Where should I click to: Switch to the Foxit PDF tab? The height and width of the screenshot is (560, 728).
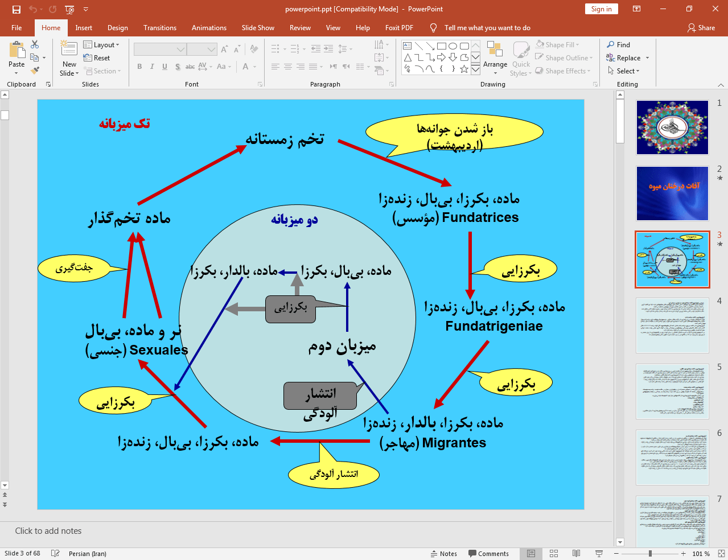[x=399, y=27]
